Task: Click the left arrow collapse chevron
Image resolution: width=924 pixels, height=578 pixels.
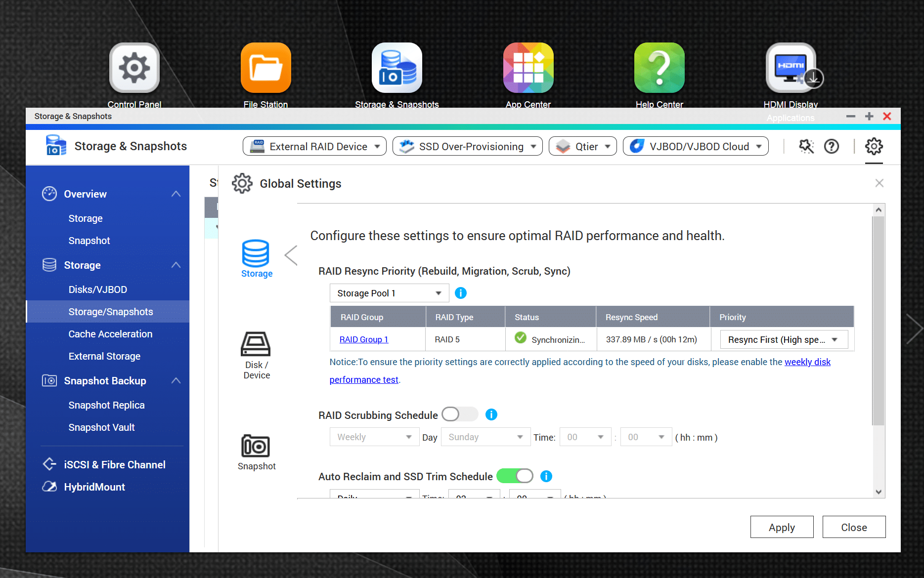Action: tap(291, 255)
